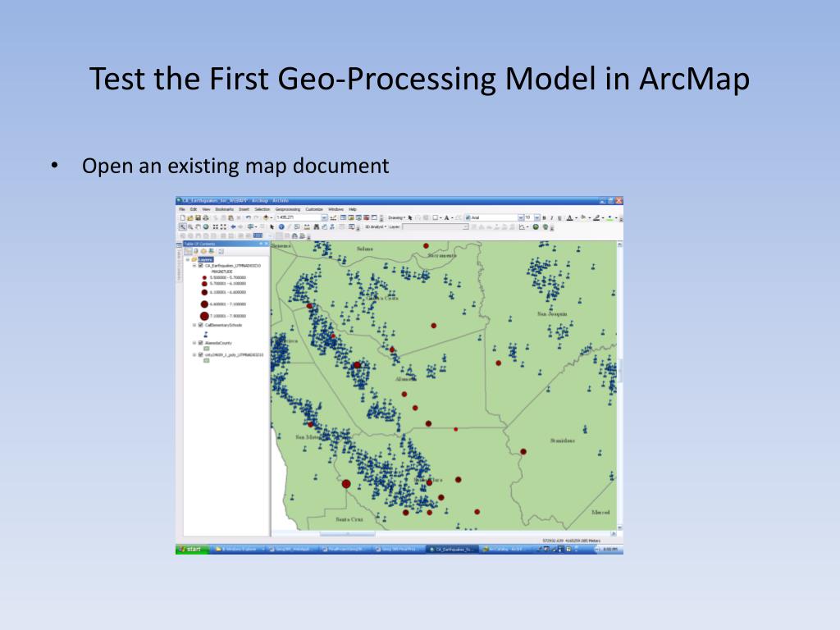Open the Windows menu
The image size is (840, 630).
click(336, 209)
